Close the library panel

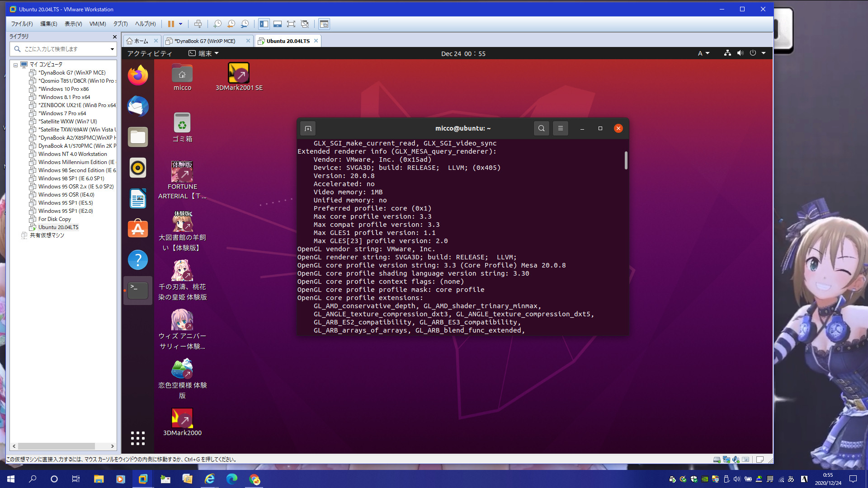(x=114, y=37)
